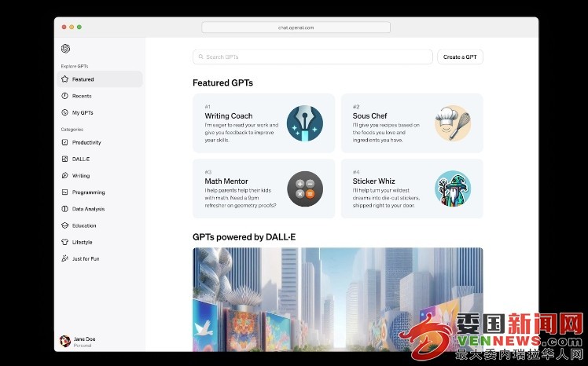Viewport: 588px width, 366px height.
Task: Click the Featured star icon
Action: tap(65, 79)
